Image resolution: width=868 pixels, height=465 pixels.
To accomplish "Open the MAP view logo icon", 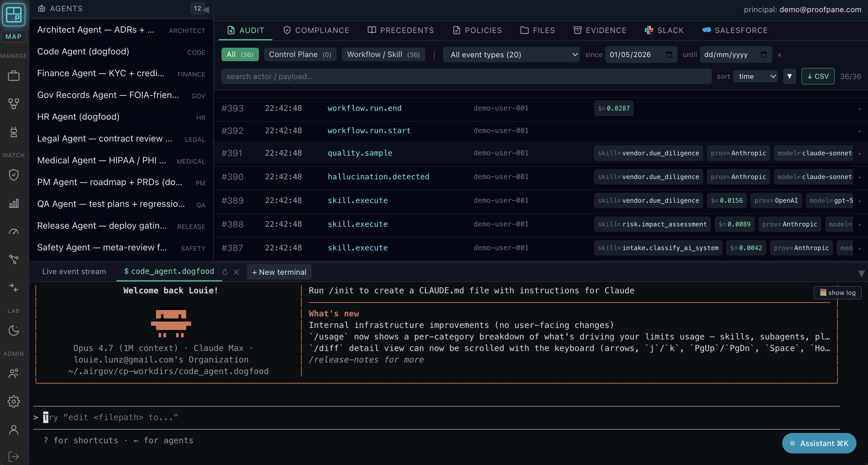I will coord(13,15).
